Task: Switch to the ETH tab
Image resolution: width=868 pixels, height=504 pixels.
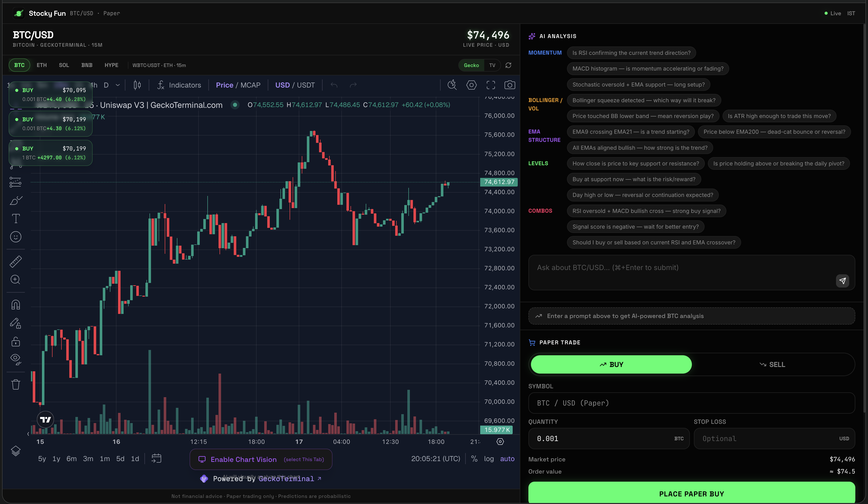Action: pyautogui.click(x=42, y=65)
